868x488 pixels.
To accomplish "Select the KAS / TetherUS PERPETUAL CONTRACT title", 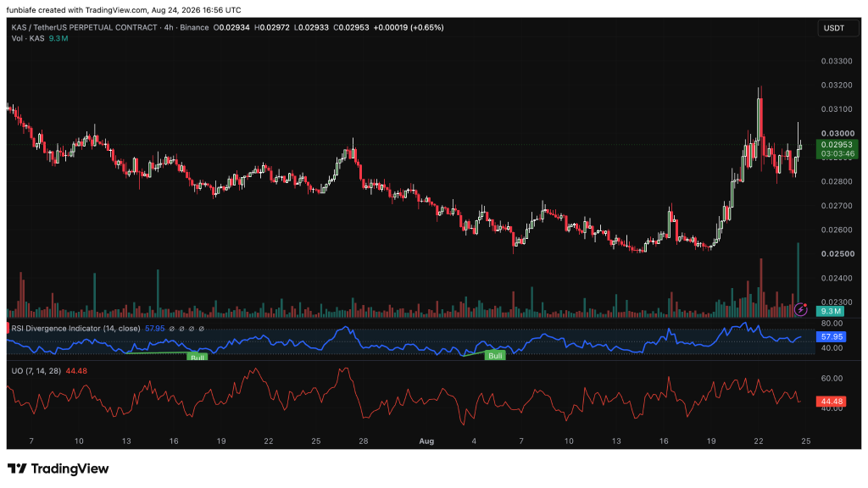I will click(x=84, y=27).
